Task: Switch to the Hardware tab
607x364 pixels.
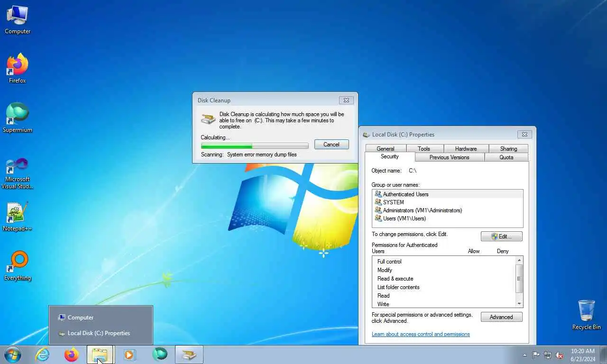Action: (x=466, y=149)
